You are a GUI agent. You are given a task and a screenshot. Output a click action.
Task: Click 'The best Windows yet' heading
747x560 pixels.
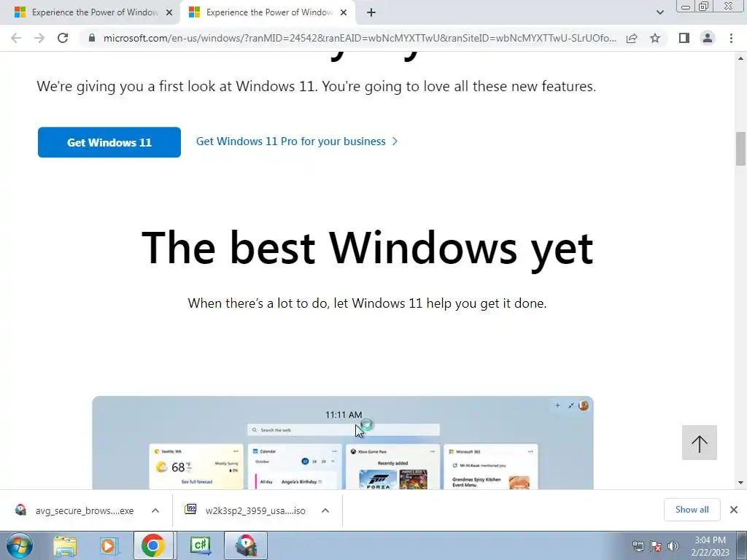tap(368, 249)
